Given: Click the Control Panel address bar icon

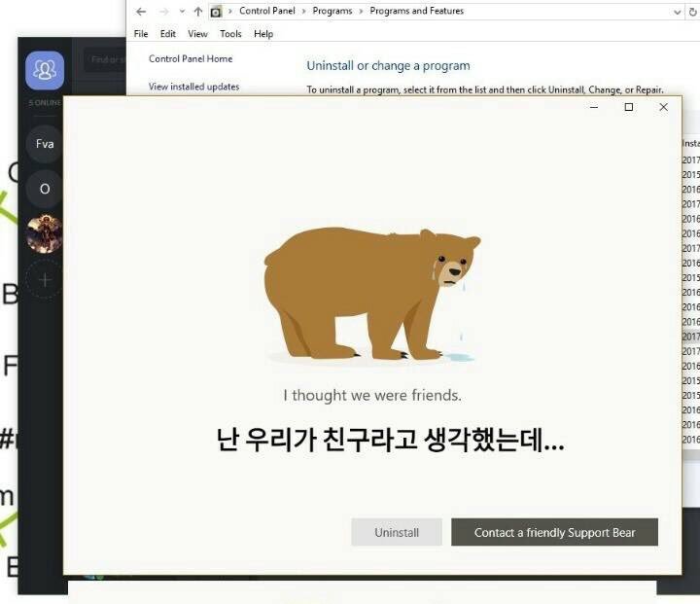Looking at the screenshot, I should click(x=216, y=12).
